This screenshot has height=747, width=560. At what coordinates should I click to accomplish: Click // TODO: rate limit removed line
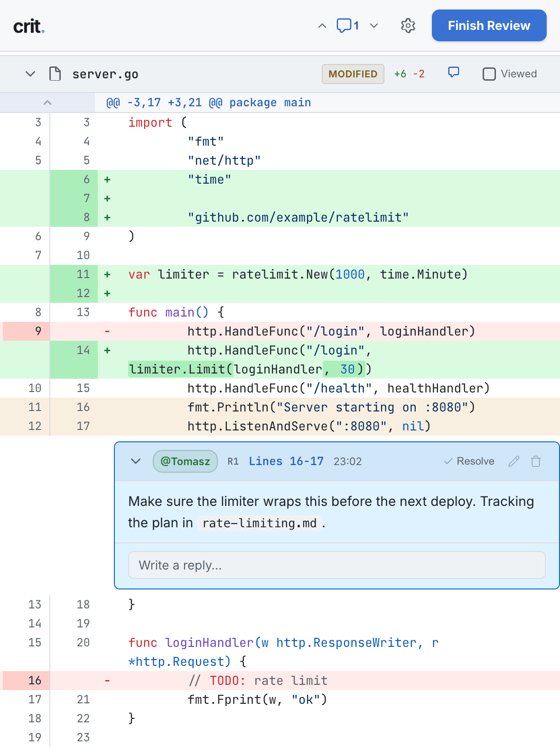click(x=258, y=681)
